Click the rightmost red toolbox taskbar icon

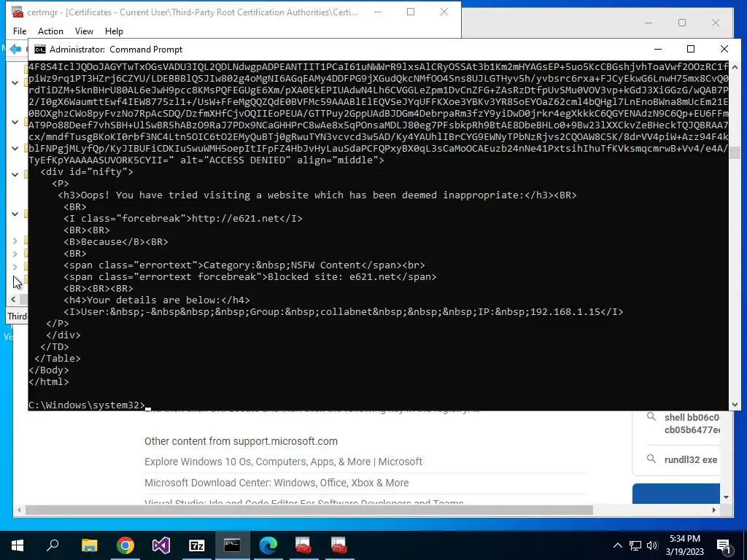pyautogui.click(x=338, y=545)
